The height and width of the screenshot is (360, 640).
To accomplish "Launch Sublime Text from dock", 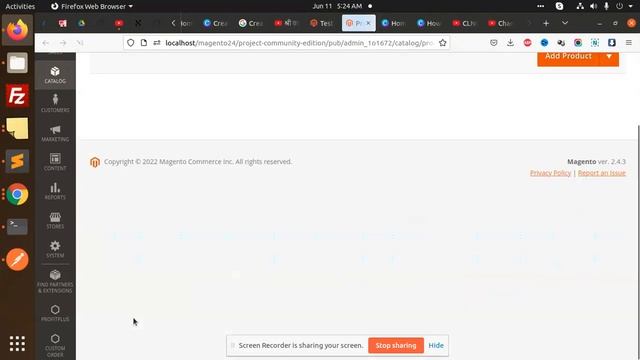I will pyautogui.click(x=17, y=161).
